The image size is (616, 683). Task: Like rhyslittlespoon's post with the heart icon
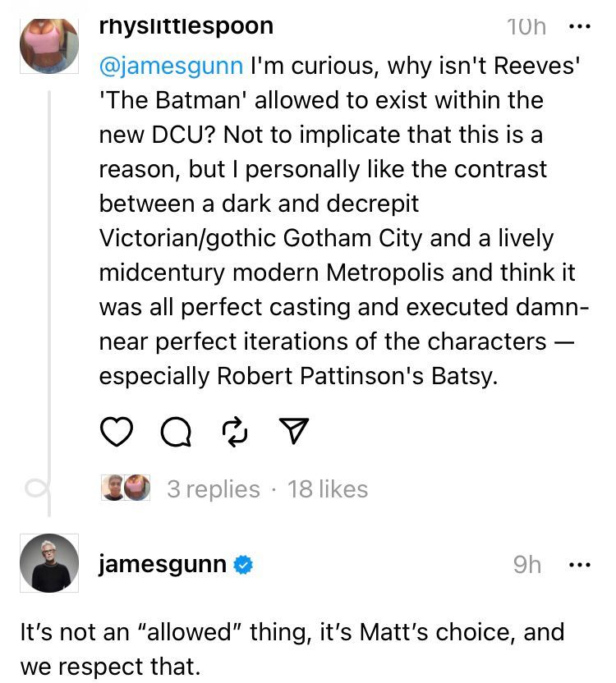[x=117, y=432]
